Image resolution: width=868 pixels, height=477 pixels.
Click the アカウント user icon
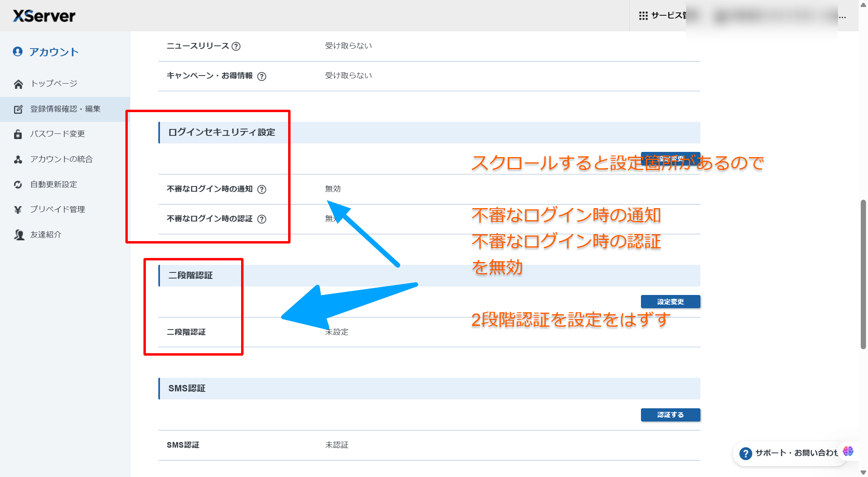(x=18, y=51)
